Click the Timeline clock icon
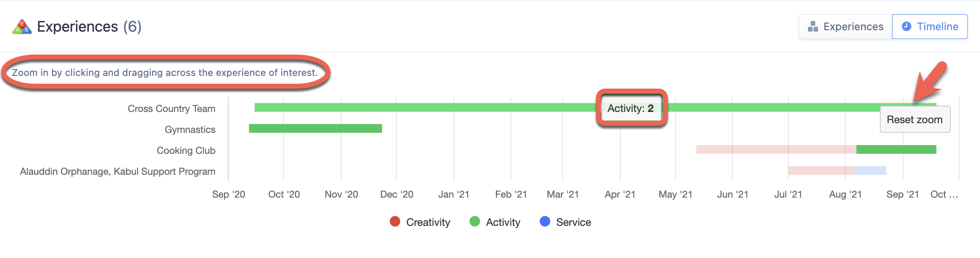The image size is (980, 258). pyautogui.click(x=907, y=26)
